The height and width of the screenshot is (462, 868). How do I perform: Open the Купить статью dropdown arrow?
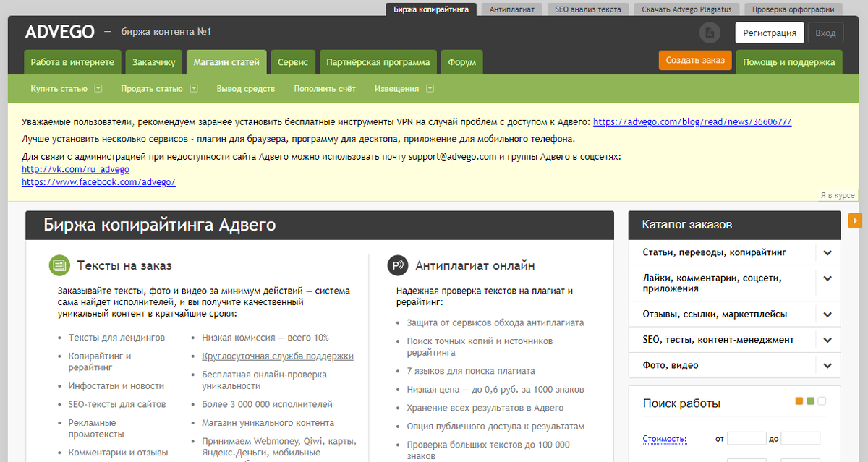click(x=98, y=89)
